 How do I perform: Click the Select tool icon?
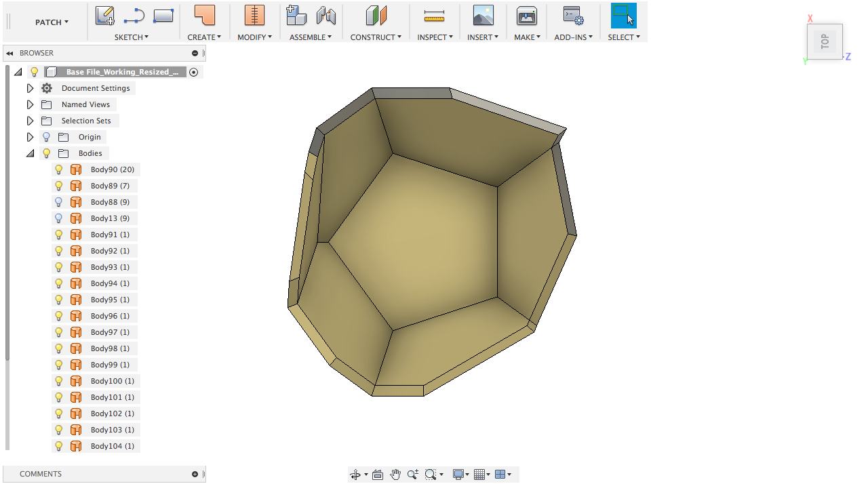624,16
